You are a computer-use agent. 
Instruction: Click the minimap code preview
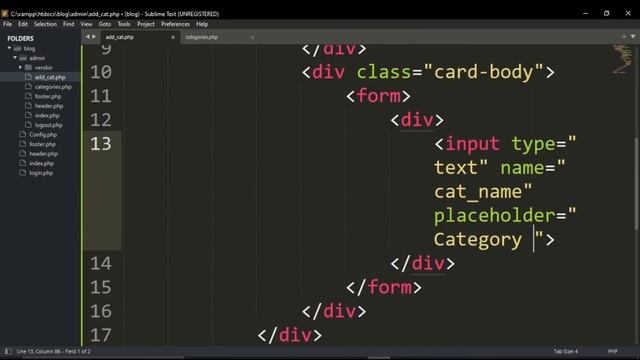(x=622, y=60)
